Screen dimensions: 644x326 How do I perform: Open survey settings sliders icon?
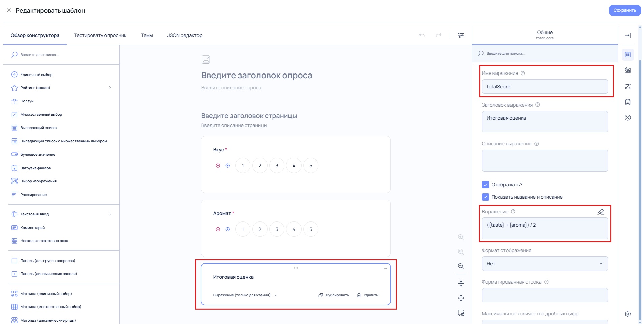461,35
